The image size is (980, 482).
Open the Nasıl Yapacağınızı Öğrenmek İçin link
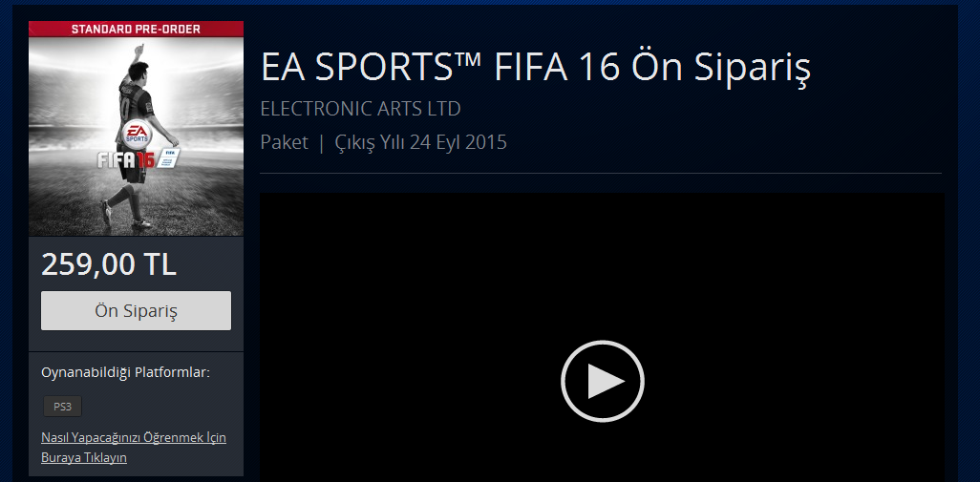coord(134,437)
